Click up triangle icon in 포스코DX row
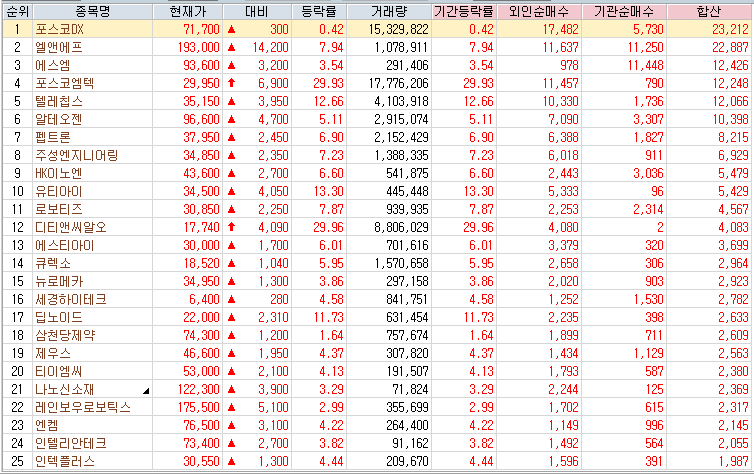This screenshot has height=474, width=754. 231,29
